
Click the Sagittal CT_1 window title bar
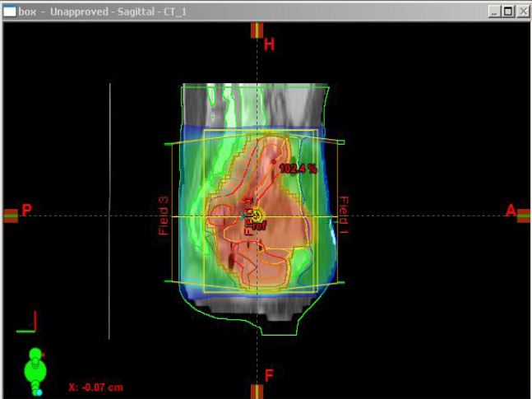[x=247, y=10]
